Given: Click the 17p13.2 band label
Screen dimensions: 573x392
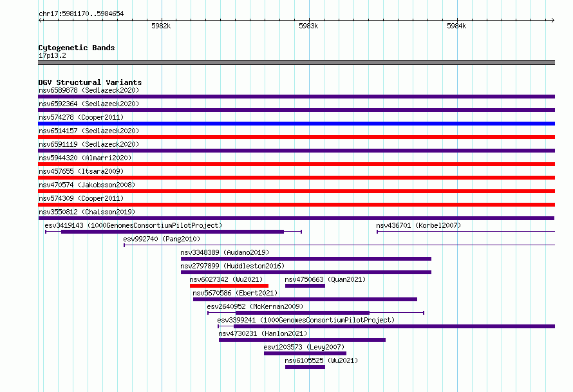Looking at the screenshot, I should coord(52,55).
